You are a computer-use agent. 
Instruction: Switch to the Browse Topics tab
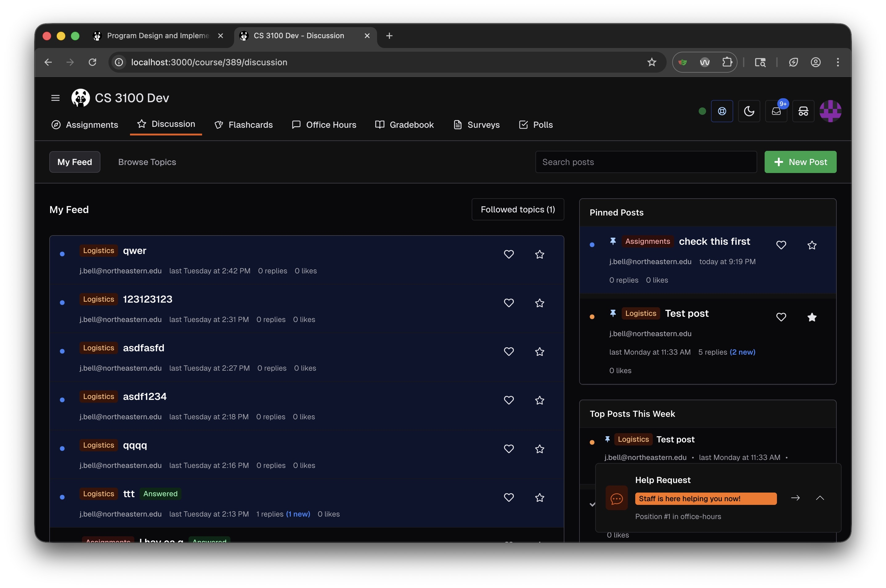(147, 162)
